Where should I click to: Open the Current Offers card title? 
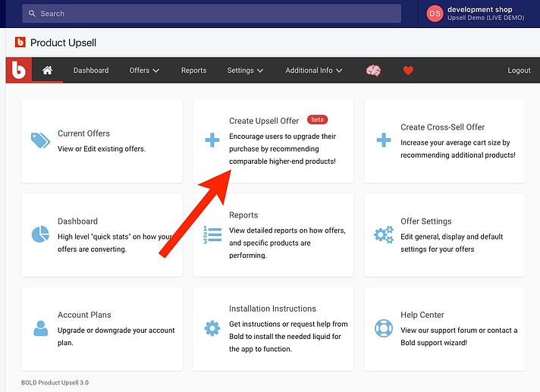pos(83,133)
